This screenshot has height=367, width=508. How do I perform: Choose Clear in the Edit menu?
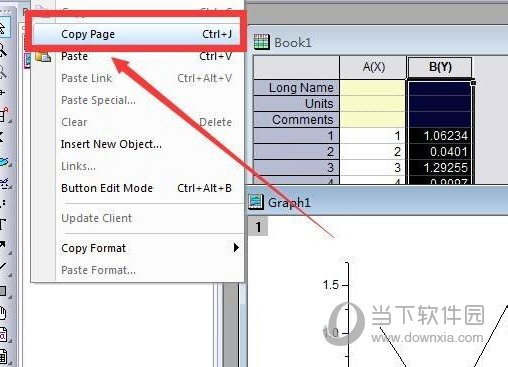point(136,122)
